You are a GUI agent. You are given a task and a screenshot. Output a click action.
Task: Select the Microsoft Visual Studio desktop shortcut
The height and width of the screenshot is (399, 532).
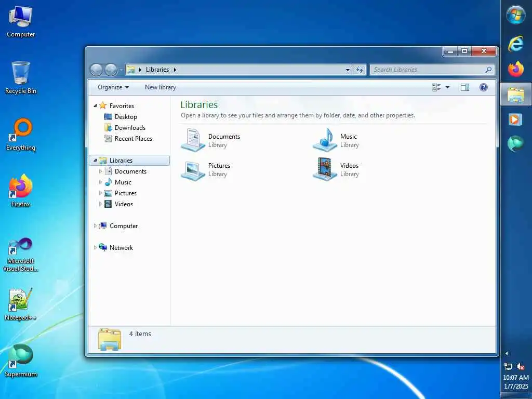click(x=21, y=255)
